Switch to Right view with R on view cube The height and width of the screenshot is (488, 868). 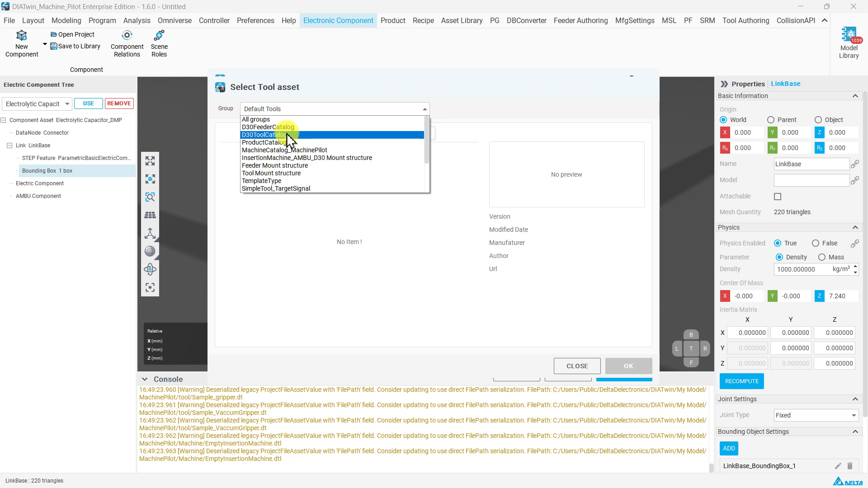(x=705, y=348)
